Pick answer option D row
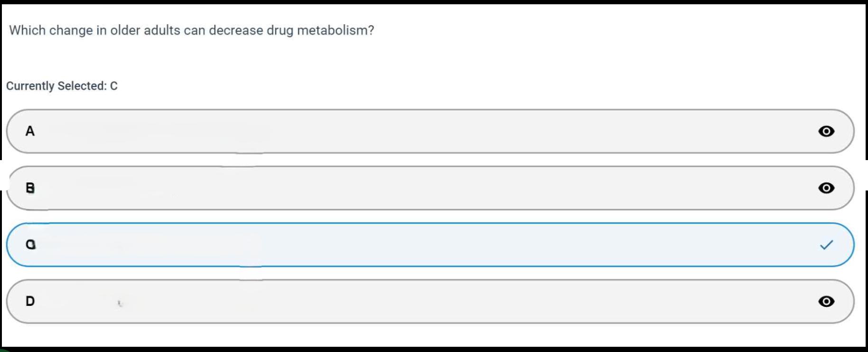Image resolution: width=868 pixels, height=352 pixels. [x=427, y=302]
